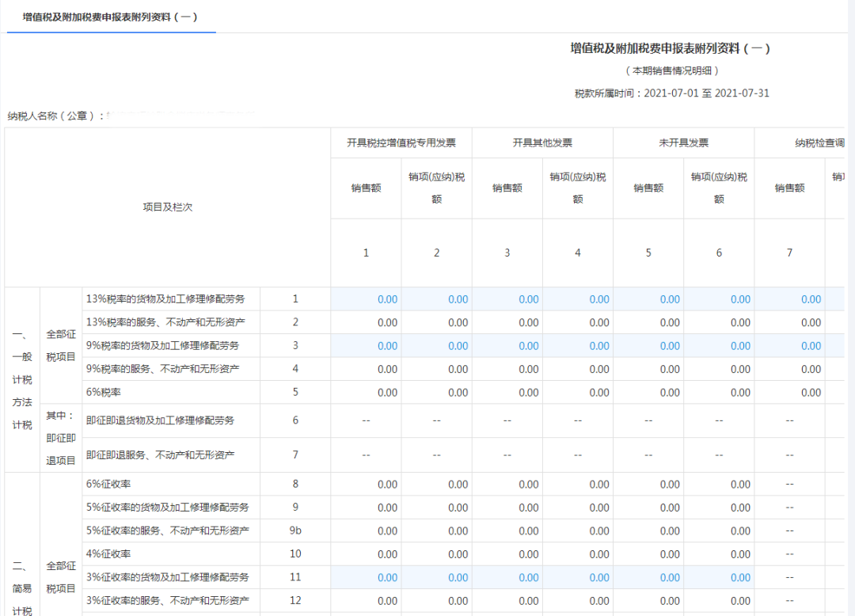The width and height of the screenshot is (855, 616).
Task: Click the row label 即征即退服务、不动产和无形资产
Action: 160,454
